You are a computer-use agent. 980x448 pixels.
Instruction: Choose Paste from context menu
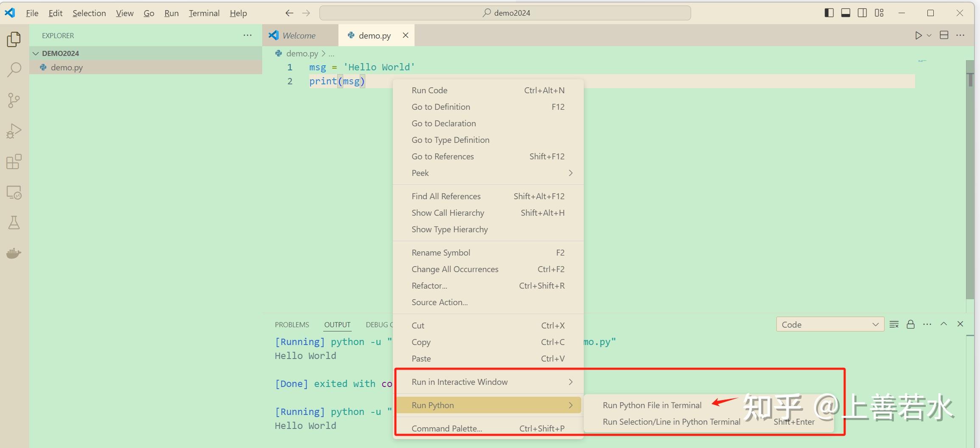pyautogui.click(x=488, y=359)
